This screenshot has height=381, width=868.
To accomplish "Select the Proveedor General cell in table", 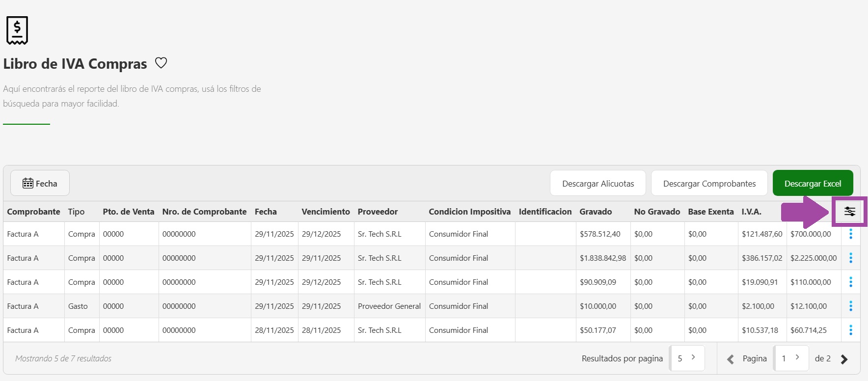I will [389, 306].
